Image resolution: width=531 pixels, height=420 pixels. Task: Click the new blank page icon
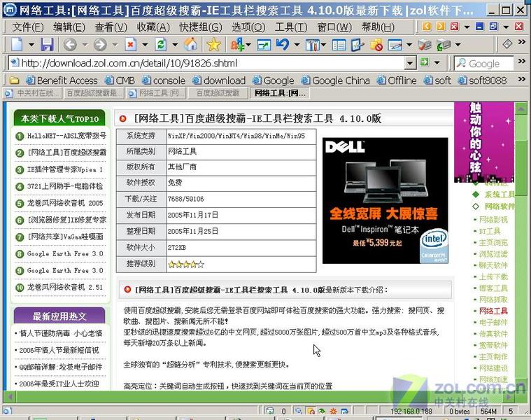(17, 44)
